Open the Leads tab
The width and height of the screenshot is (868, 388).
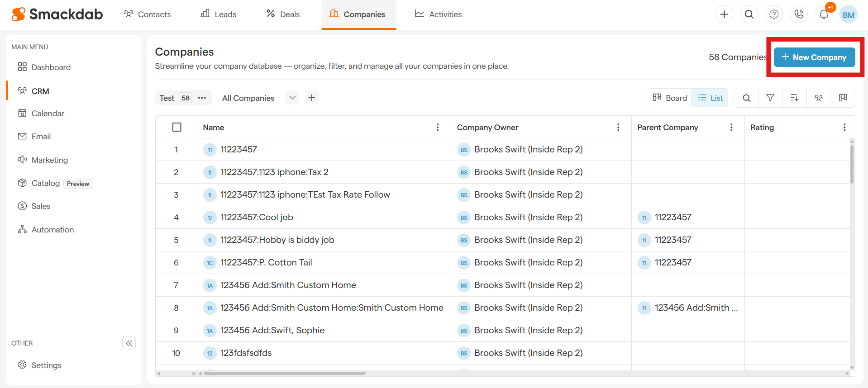tap(219, 14)
